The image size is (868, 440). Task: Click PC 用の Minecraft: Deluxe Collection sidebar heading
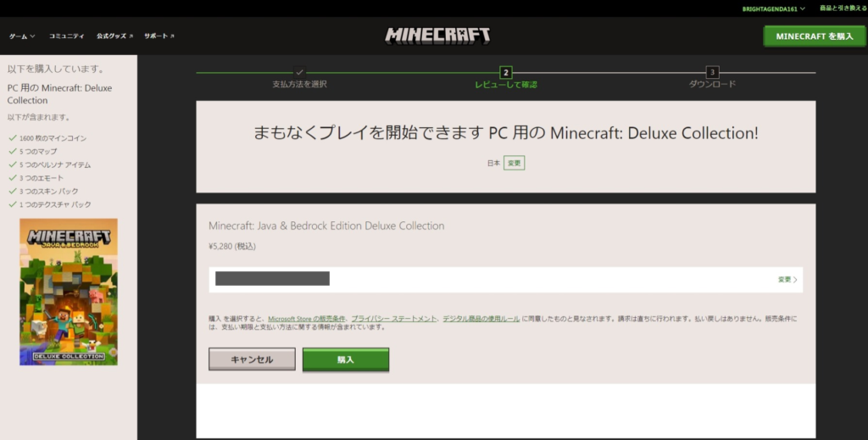point(60,94)
